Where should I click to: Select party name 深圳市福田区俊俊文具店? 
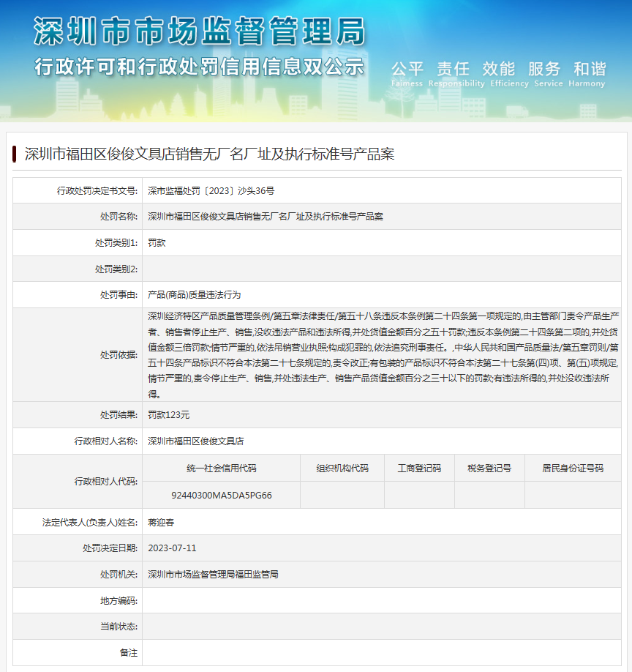[196, 441]
